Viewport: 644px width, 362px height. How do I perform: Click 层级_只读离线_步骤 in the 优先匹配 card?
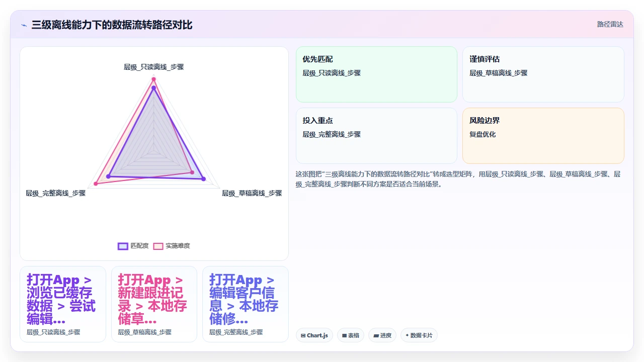point(332,73)
